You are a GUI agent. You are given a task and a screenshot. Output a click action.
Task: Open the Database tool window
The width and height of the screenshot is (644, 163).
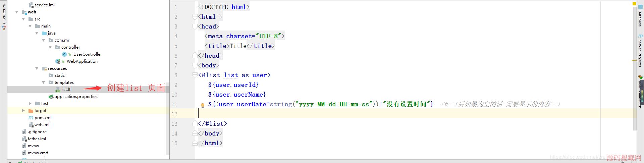[640, 16]
